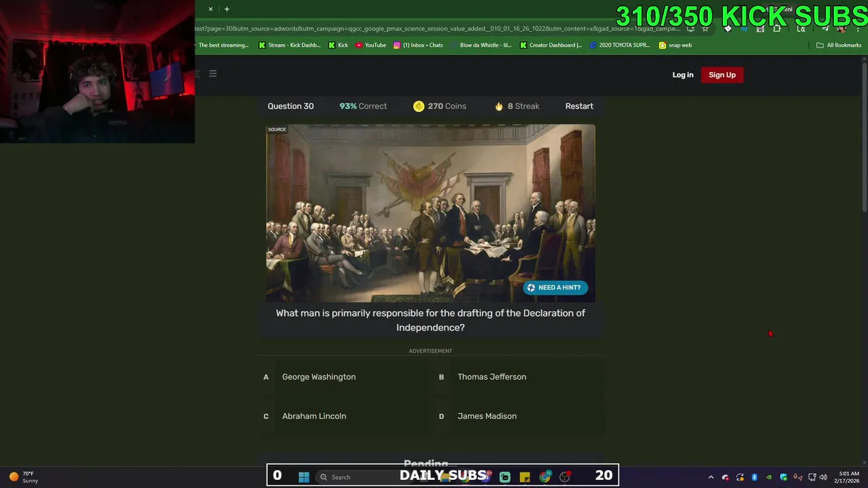Screen dimensions: 868x488
Task: Click the '93% Correct' score text
Action: [363, 106]
